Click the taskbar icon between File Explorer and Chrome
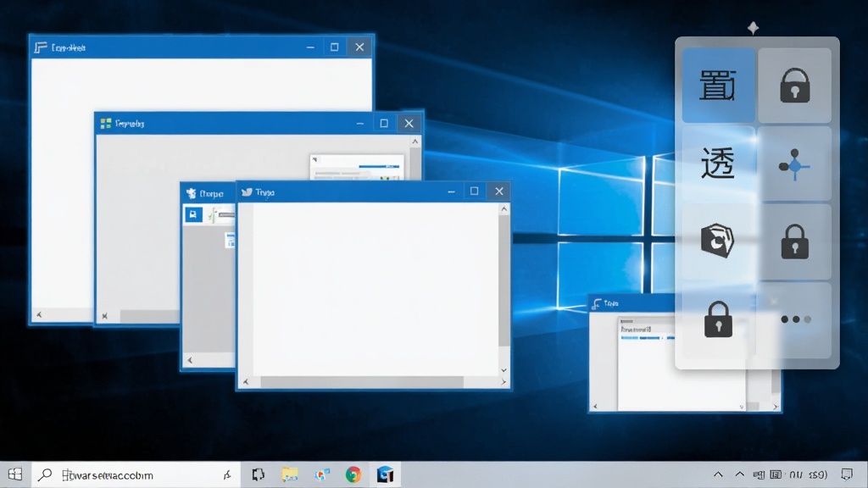This screenshot has width=868, height=488. 321,474
